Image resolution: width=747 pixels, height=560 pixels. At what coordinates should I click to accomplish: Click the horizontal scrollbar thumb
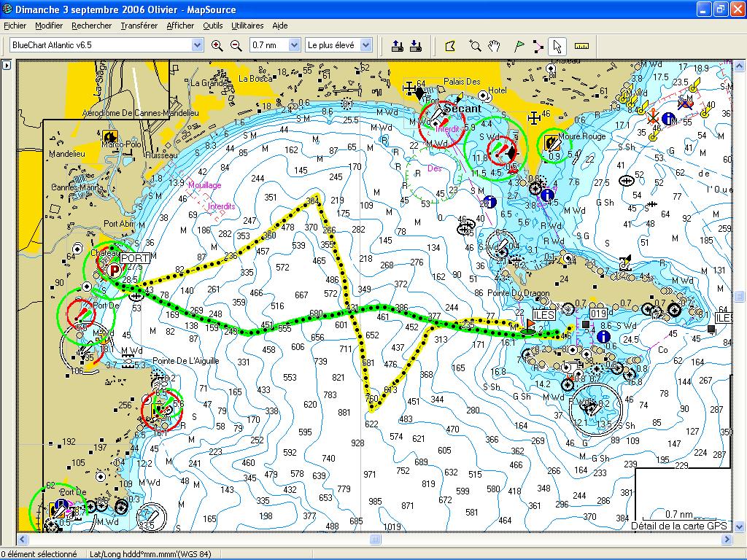tap(375, 540)
